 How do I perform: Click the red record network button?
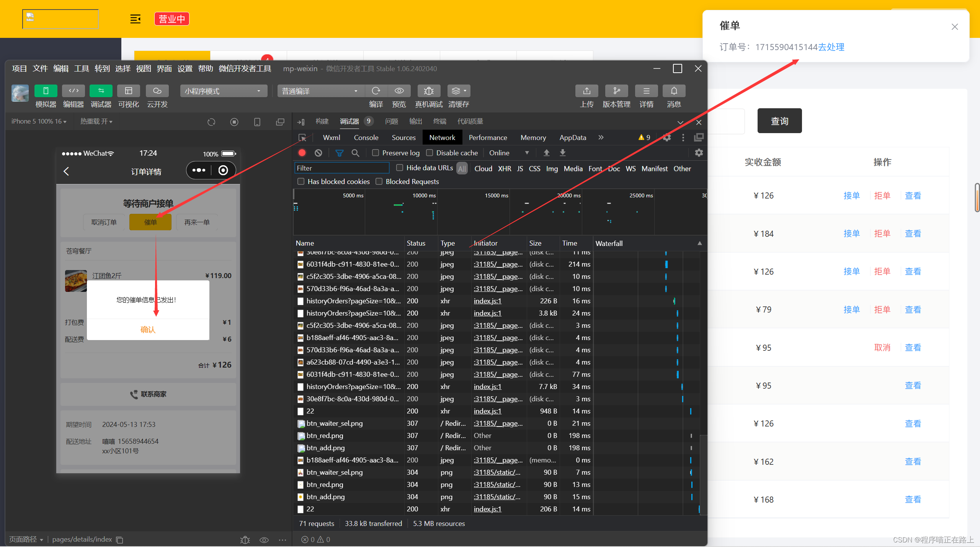302,153
